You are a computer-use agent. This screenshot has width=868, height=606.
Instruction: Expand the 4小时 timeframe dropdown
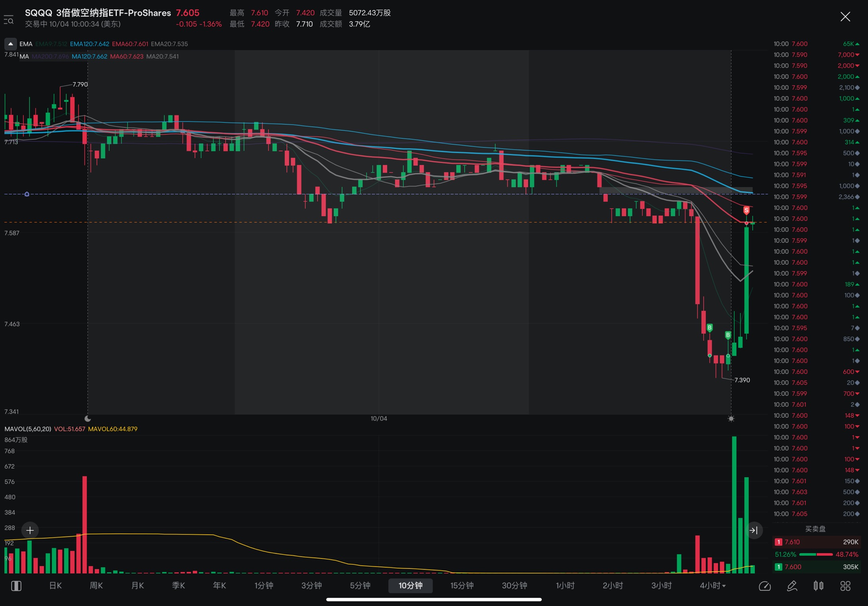(713, 586)
